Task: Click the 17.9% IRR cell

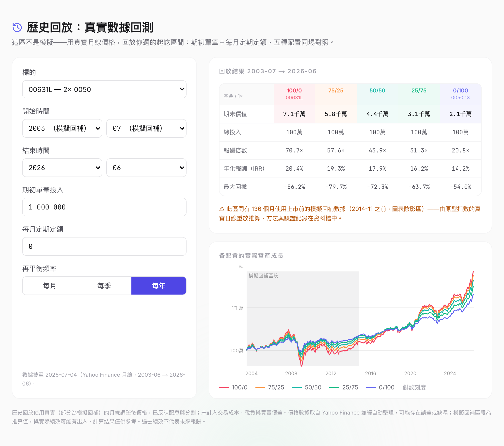Action: point(377,169)
